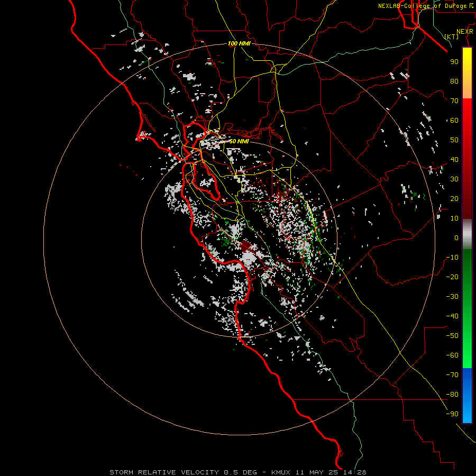Pick the gray segment at the 0 mark
Viewport: 476px width, 476px height.
pyautogui.click(x=467, y=234)
